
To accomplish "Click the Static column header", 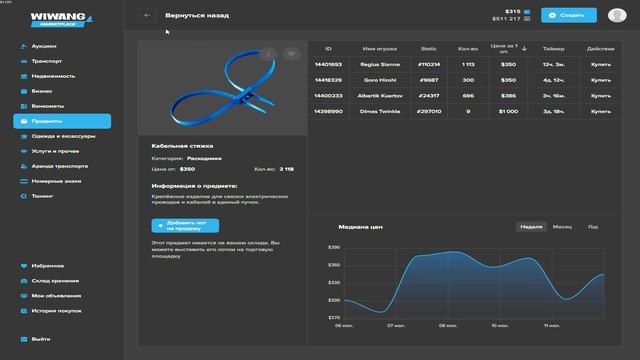I will click(x=429, y=49).
